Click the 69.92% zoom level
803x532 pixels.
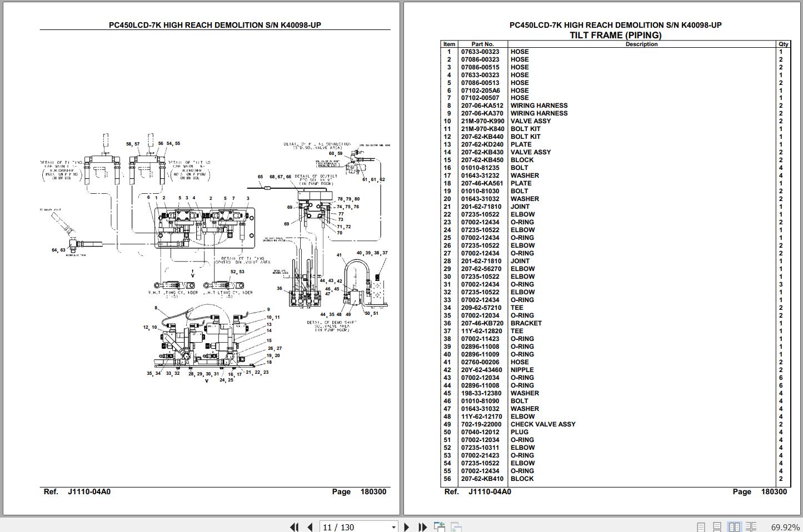pyautogui.click(x=785, y=527)
